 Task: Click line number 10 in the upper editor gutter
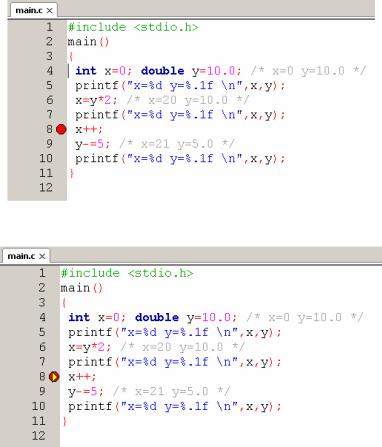(46, 158)
